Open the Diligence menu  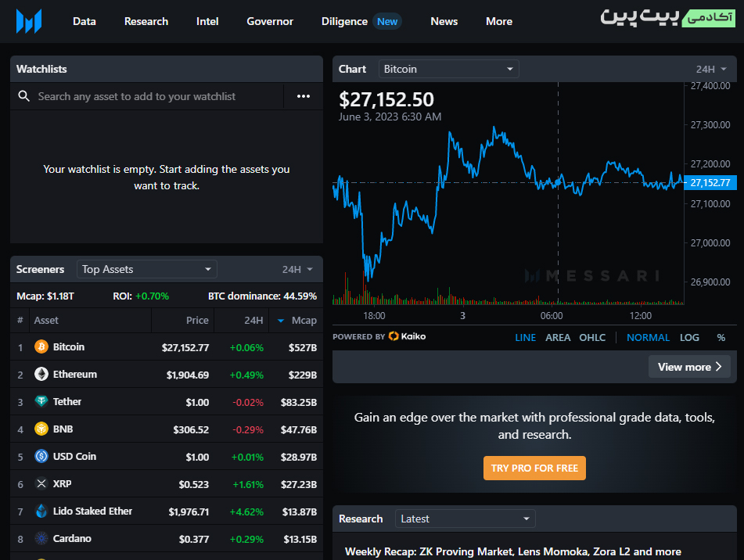(x=344, y=21)
